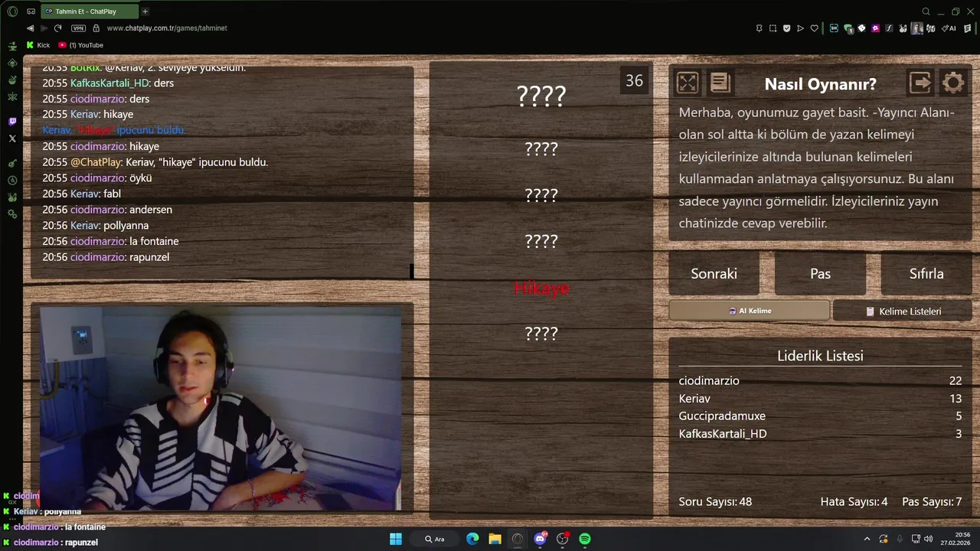Click the Pas button

click(820, 273)
